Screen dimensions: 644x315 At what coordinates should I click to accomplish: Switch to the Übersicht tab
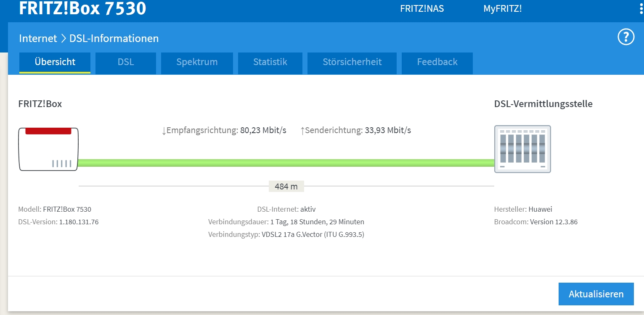[x=55, y=62]
